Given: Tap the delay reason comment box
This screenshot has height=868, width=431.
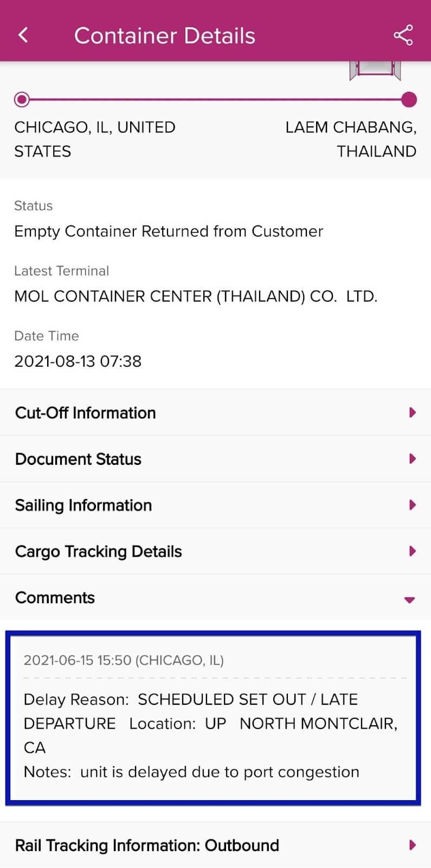Looking at the screenshot, I should [x=213, y=718].
